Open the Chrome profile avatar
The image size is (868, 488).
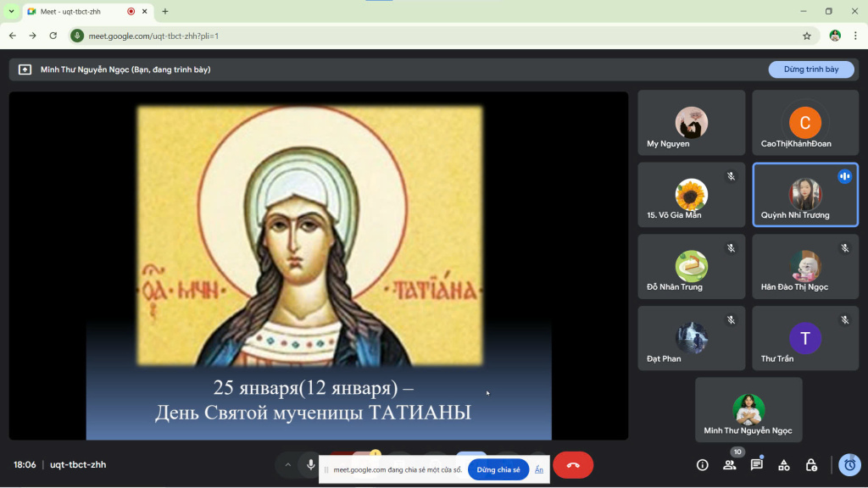point(835,36)
